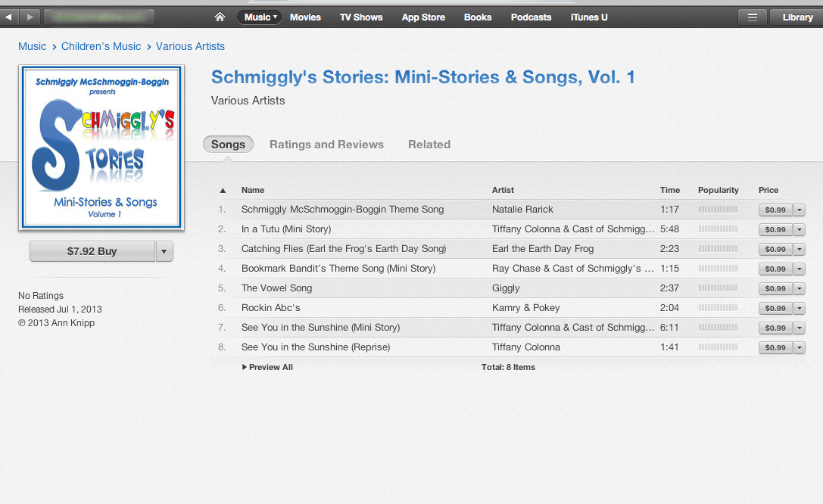
Task: Buy The Vowel Song for $0.99
Action: 775,288
